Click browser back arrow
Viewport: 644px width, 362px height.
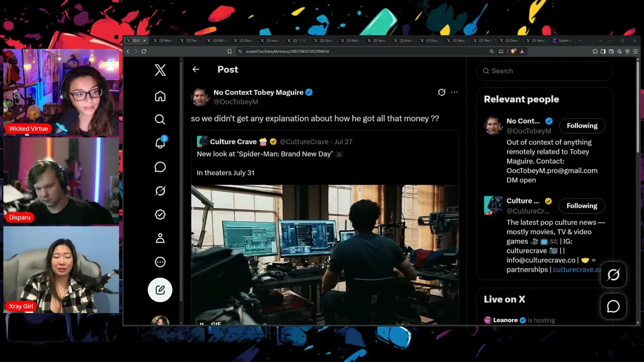[128, 51]
